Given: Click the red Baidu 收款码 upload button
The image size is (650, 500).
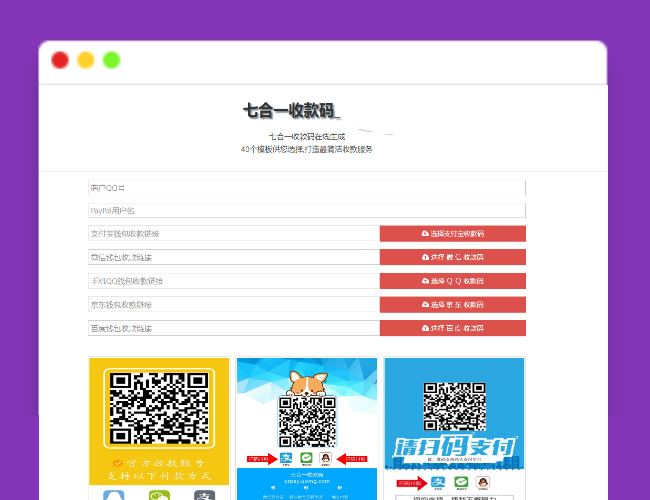Looking at the screenshot, I should [x=453, y=328].
